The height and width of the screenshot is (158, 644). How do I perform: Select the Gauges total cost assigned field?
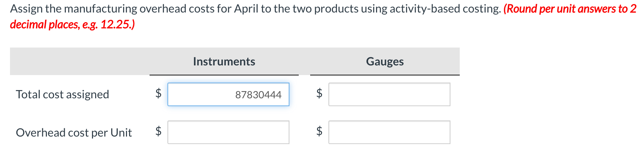pyautogui.click(x=389, y=94)
